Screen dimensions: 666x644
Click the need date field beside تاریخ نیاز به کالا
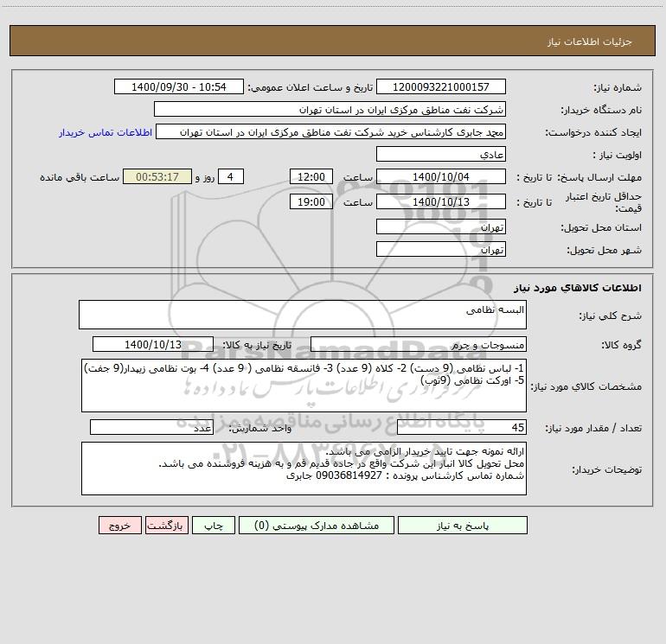pos(153,344)
